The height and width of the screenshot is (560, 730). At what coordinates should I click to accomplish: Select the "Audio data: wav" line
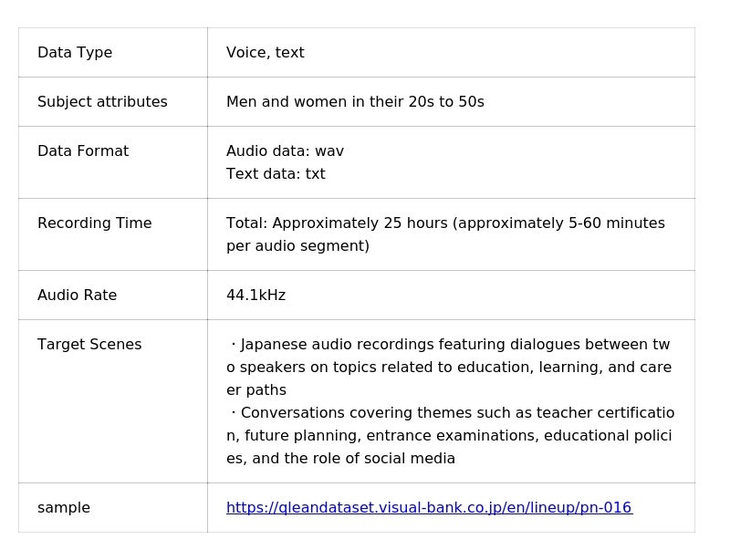coord(285,151)
